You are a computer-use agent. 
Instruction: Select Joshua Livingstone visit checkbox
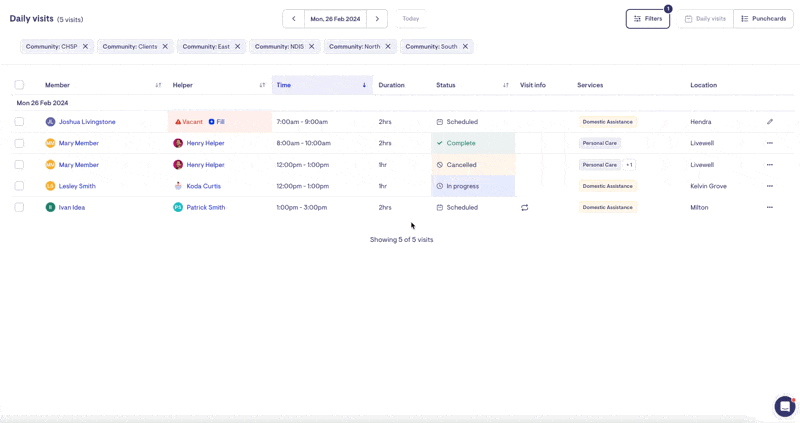click(x=19, y=122)
